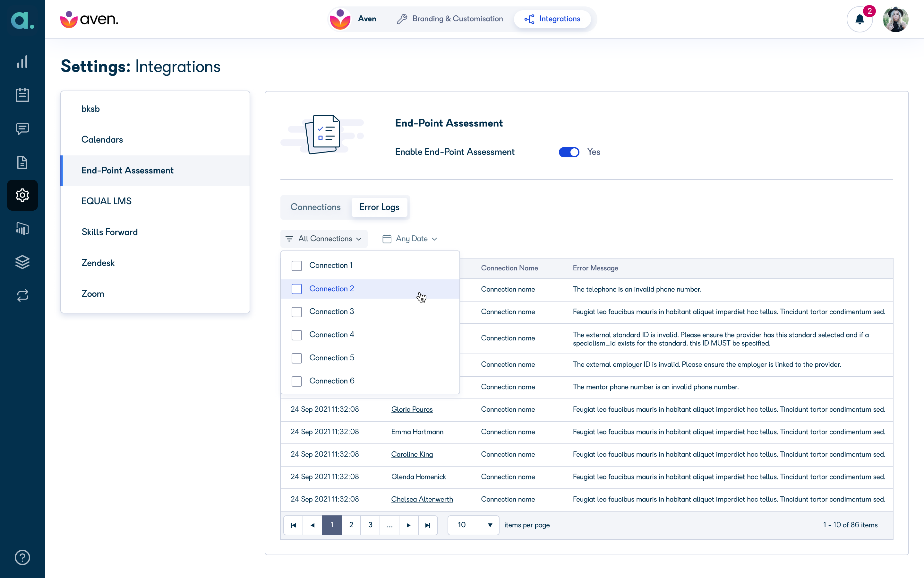Click '1 - 10 of 86 items' text

coord(850,525)
